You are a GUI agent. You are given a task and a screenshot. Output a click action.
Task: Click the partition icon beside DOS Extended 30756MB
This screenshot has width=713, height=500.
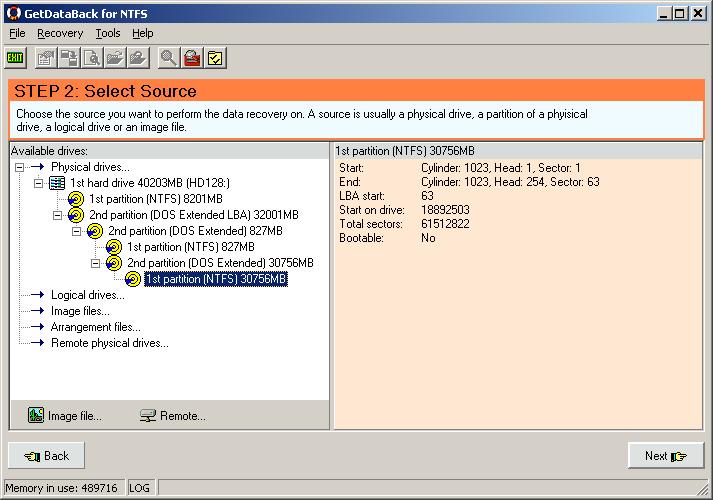[114, 263]
